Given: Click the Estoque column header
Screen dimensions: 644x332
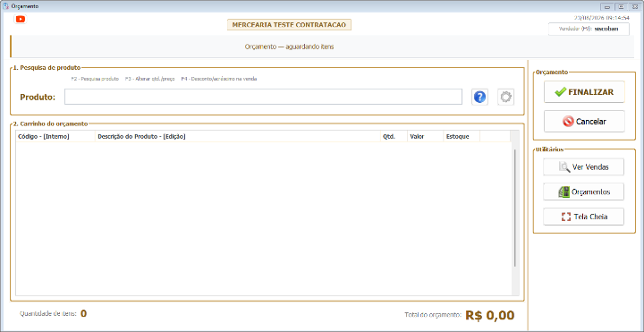Looking at the screenshot, I should coord(462,136).
